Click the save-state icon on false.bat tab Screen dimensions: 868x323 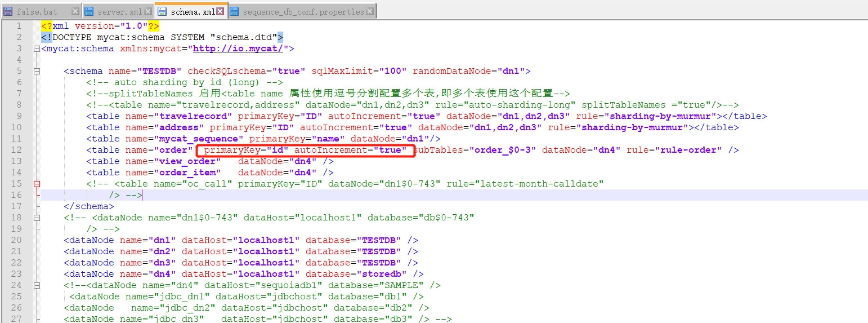pyautogui.click(x=8, y=11)
